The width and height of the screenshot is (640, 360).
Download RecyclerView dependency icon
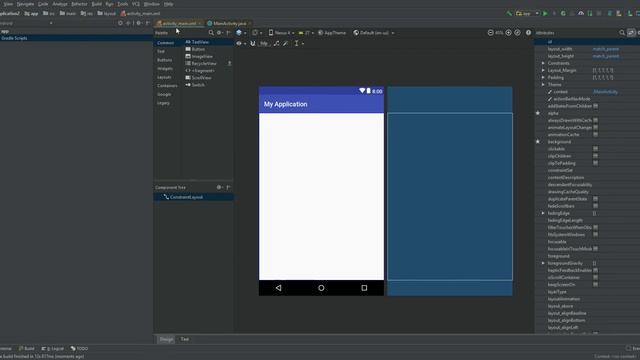(x=229, y=64)
